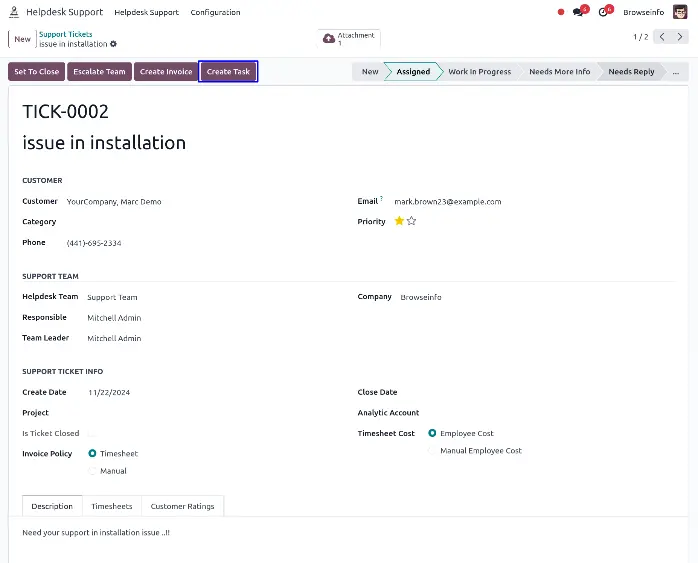Viewport: 698px width, 563px height.
Task: Open the Configuration menu
Action: [x=215, y=12]
